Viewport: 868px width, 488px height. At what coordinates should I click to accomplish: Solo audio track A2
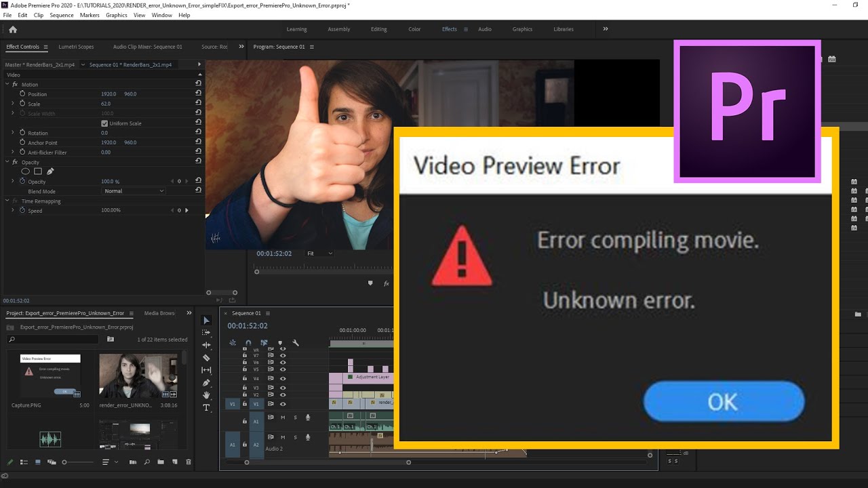coord(295,437)
